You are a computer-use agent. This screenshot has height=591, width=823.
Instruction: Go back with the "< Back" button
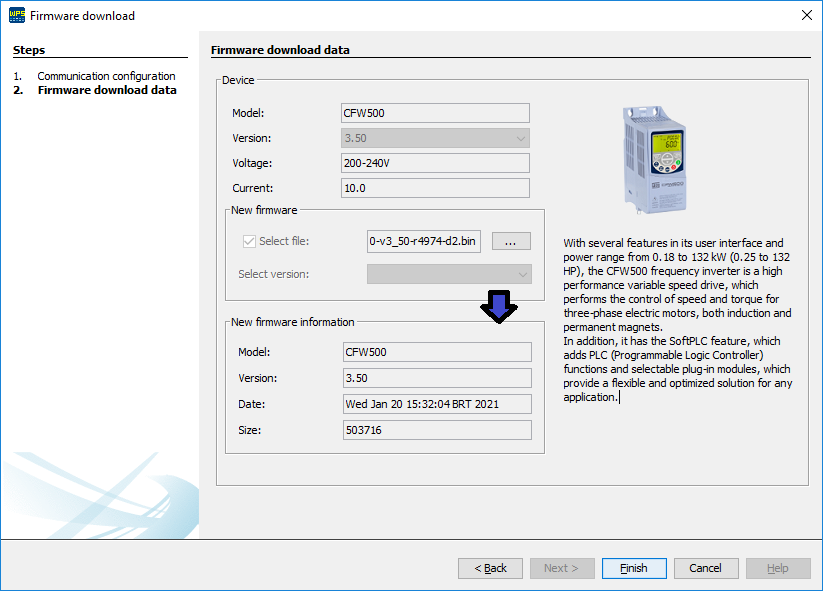[490, 567]
